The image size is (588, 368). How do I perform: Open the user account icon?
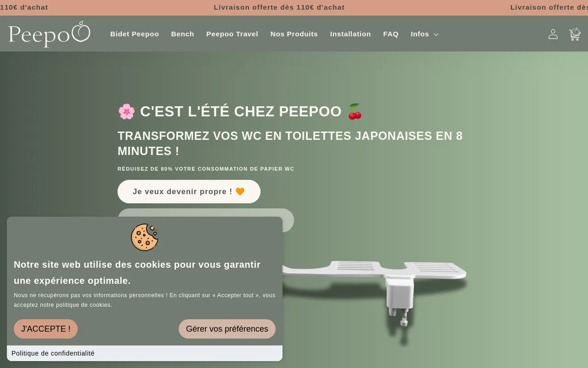(553, 34)
